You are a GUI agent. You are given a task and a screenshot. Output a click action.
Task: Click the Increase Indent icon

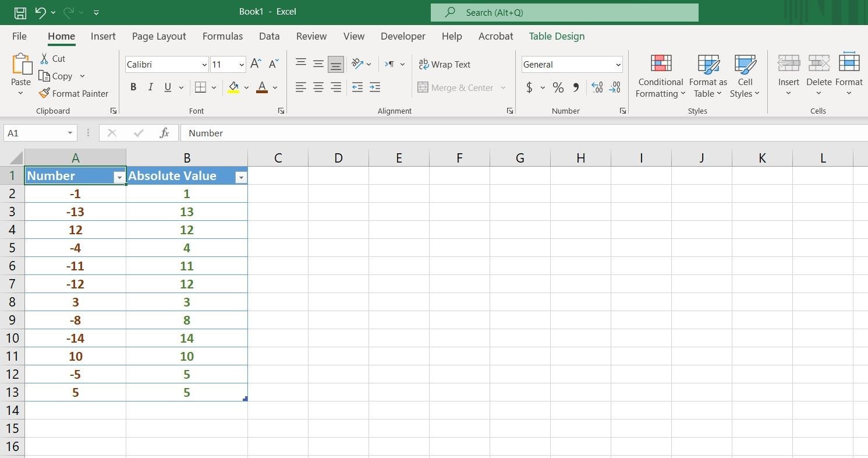tap(375, 87)
